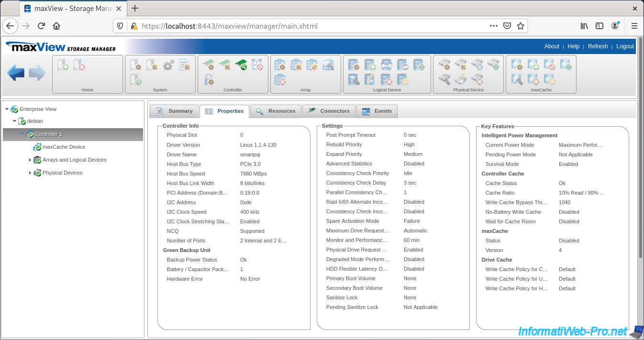Collapse the debian system node
Screen dimensions: 644x340
15,121
